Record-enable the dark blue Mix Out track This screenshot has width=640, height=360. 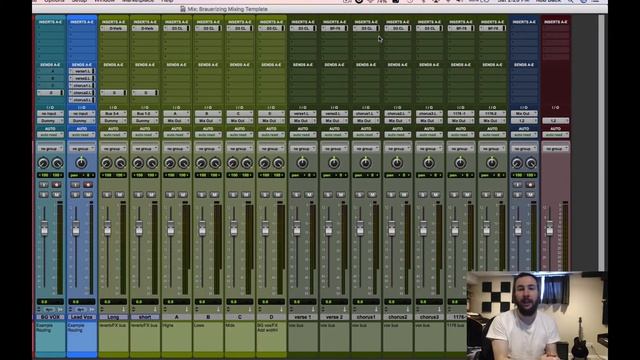pyautogui.click(x=530, y=185)
